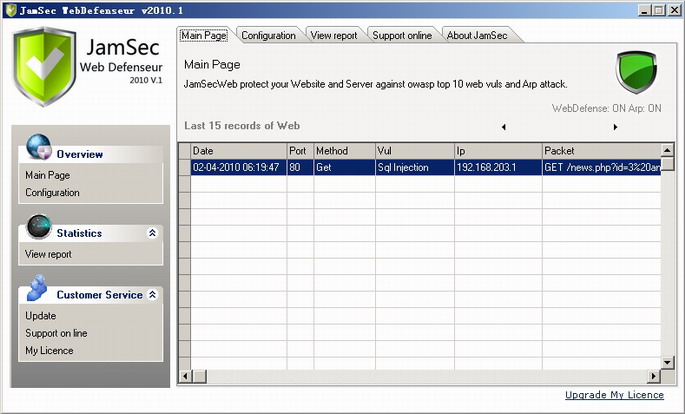Go to previous records with left arrow
685x414 pixels.
click(504, 127)
